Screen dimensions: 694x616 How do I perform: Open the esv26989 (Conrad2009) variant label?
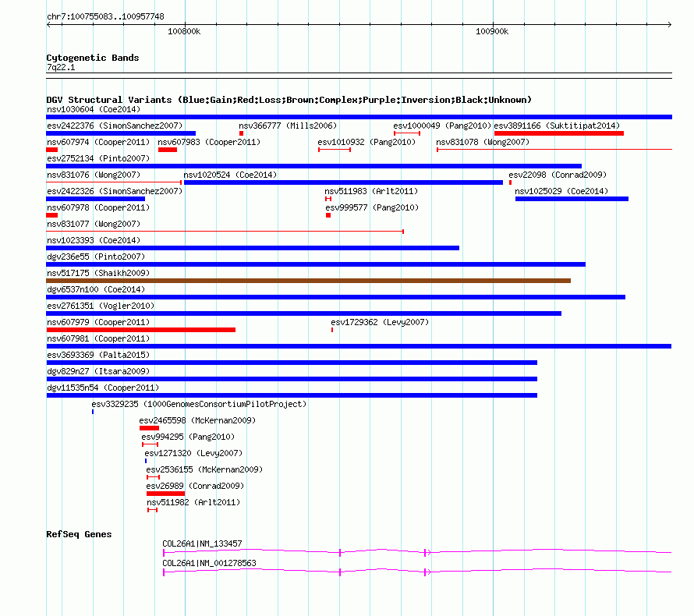click(x=195, y=486)
